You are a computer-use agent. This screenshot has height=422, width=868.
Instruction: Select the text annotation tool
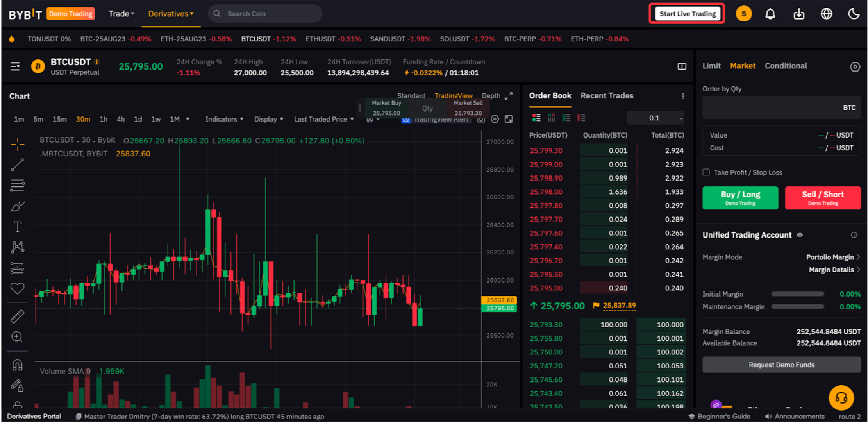click(17, 227)
